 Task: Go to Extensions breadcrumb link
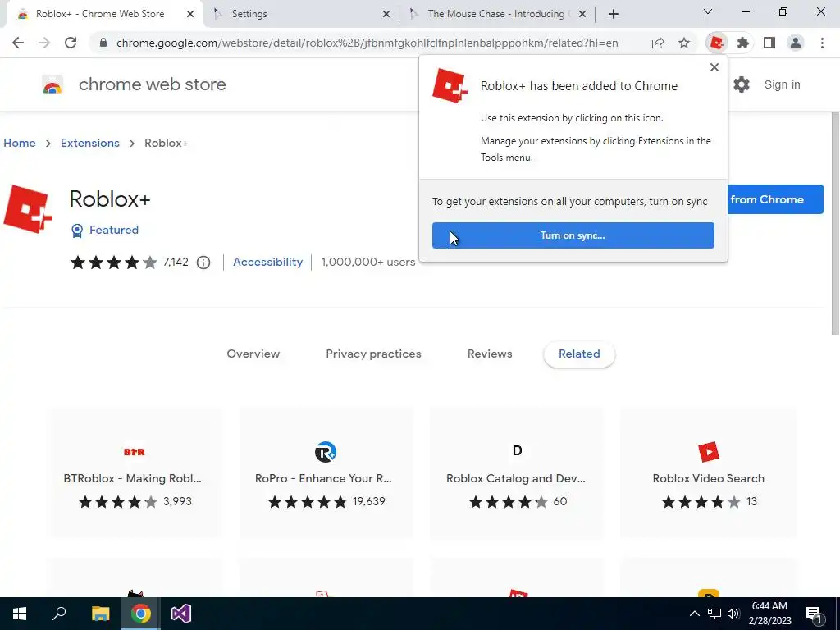tap(90, 143)
